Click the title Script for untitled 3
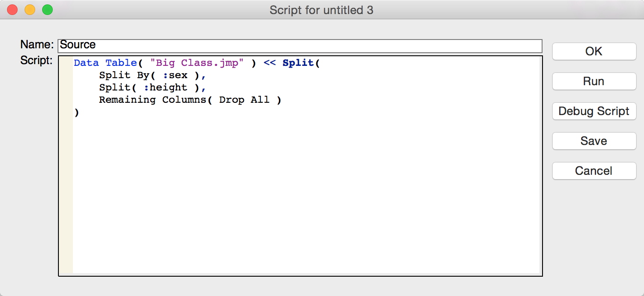 point(321,10)
